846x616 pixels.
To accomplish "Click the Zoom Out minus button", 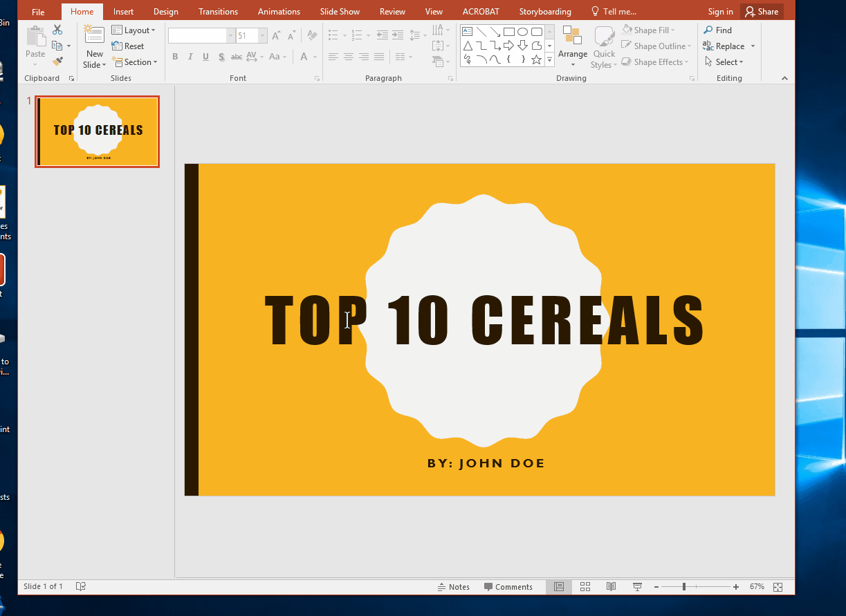I will pyautogui.click(x=656, y=586).
